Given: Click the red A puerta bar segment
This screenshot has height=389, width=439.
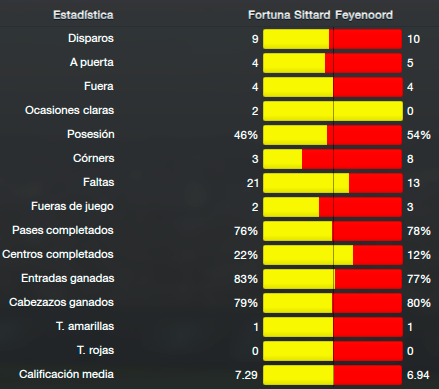Looking at the screenshot, I should [364, 63].
